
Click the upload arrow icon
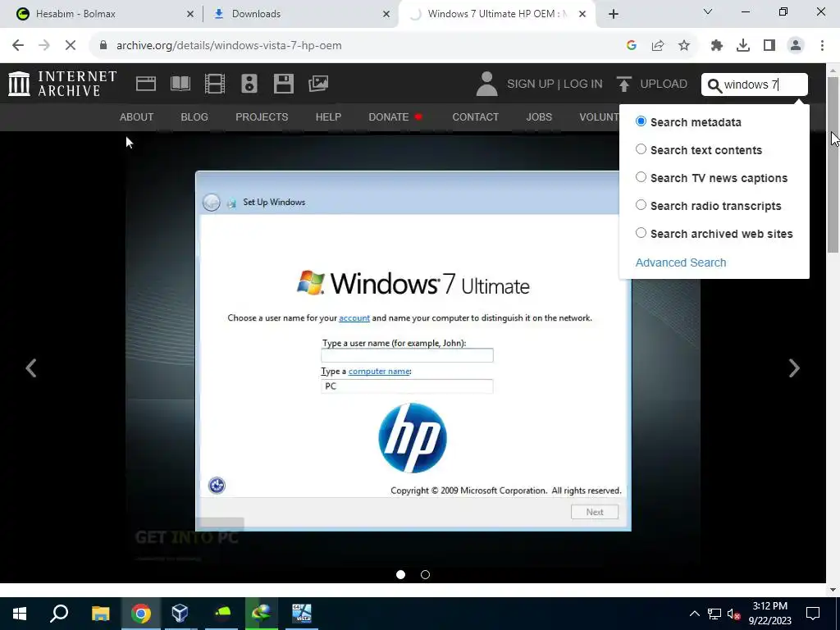point(623,84)
